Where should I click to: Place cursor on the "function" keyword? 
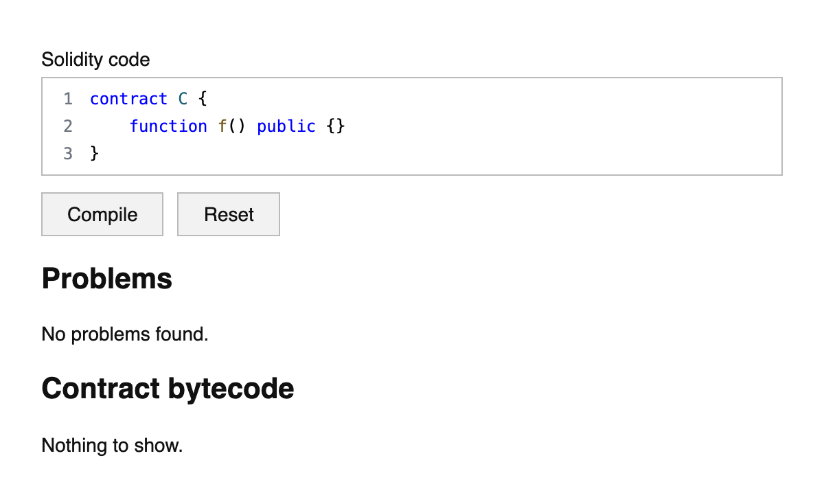(x=168, y=126)
